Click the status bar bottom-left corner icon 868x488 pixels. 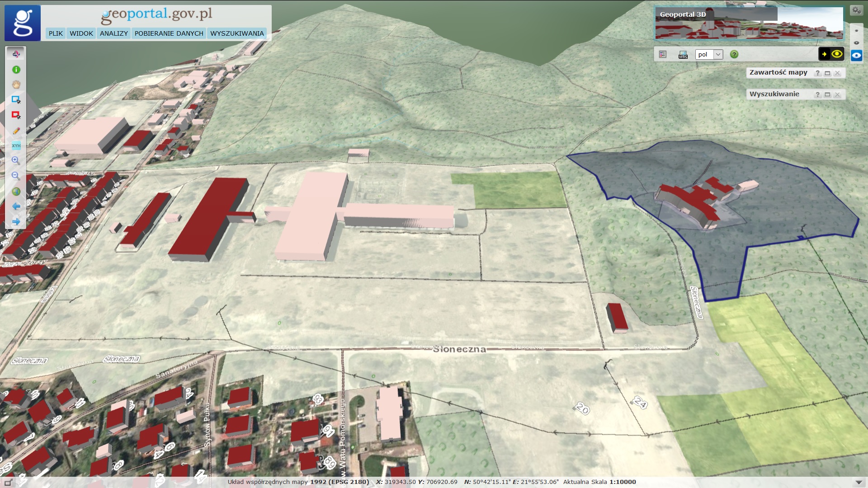click(x=8, y=482)
